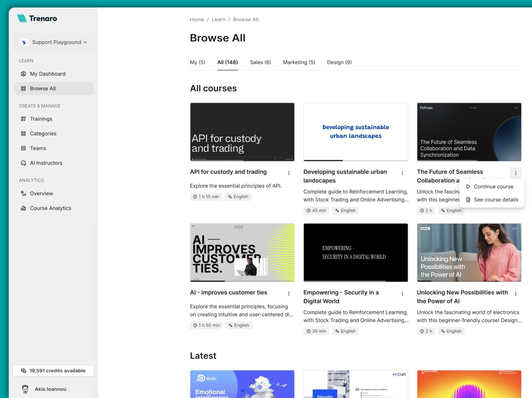The height and width of the screenshot is (398, 532).
Task: Open the Categories section
Action: (43, 133)
